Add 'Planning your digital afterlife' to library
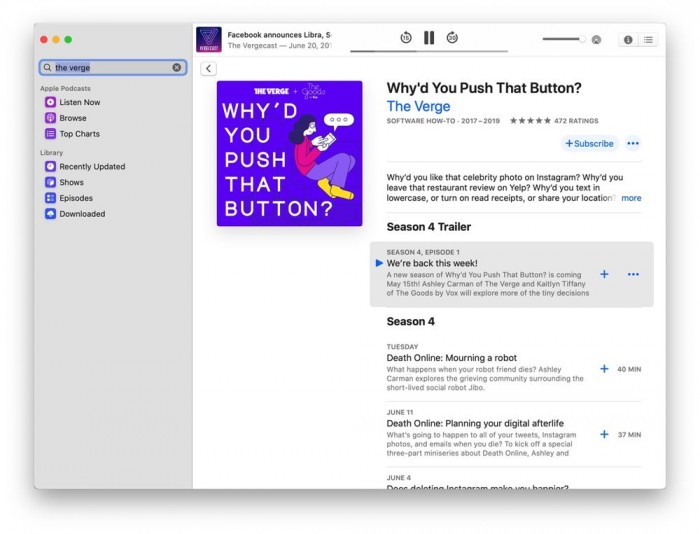The image size is (700, 534). [604, 434]
